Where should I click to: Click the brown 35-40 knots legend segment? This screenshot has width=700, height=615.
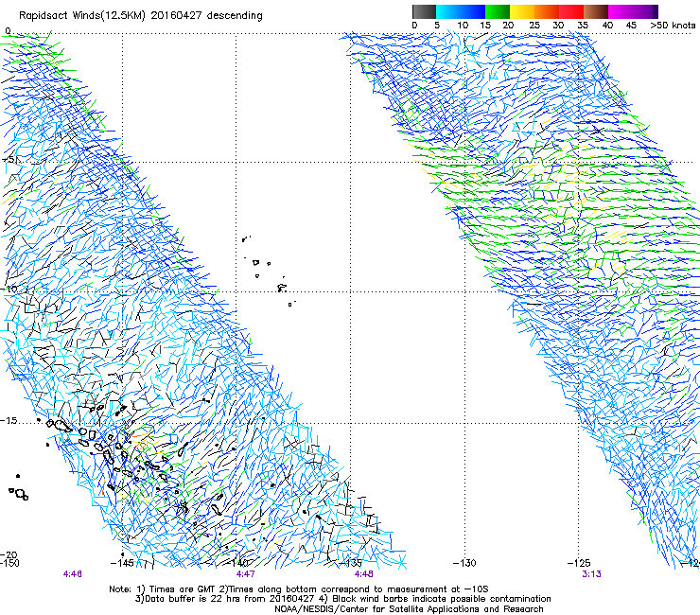pyautogui.click(x=596, y=11)
